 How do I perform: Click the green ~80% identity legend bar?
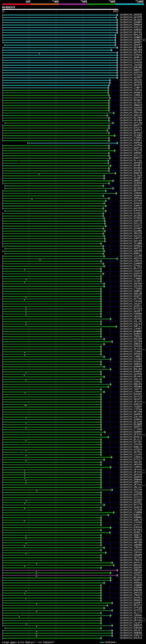click(101, 4)
